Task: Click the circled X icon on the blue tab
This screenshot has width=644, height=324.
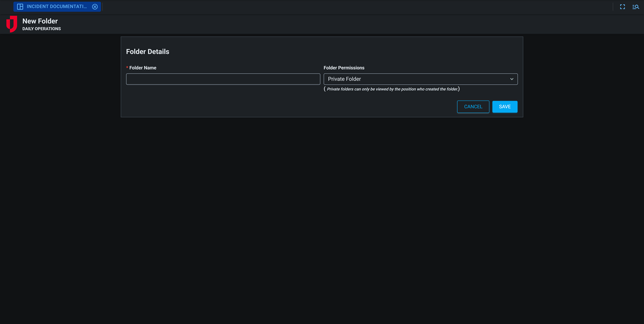Action: coord(94,6)
